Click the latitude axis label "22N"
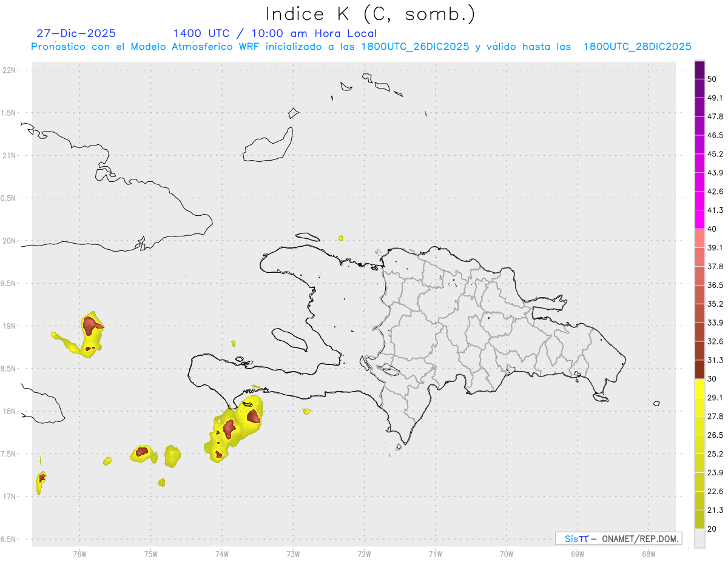 [8, 70]
